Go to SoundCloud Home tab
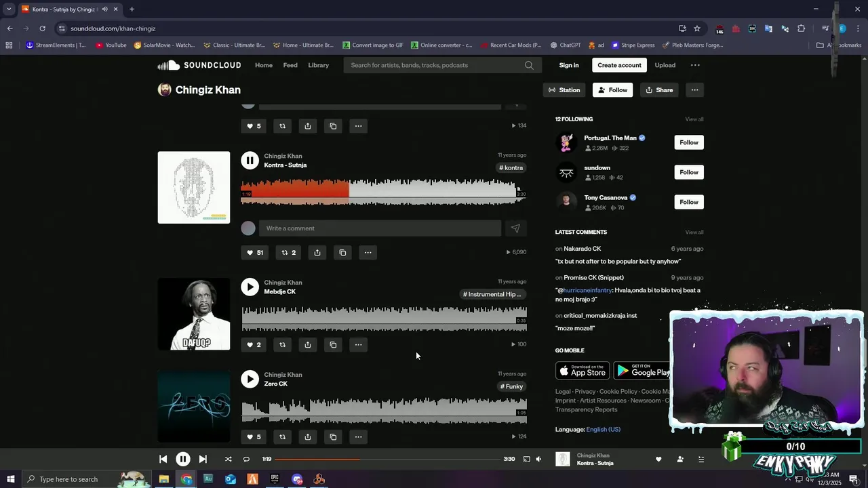Screen dimensions: 868x488 (x=264, y=65)
